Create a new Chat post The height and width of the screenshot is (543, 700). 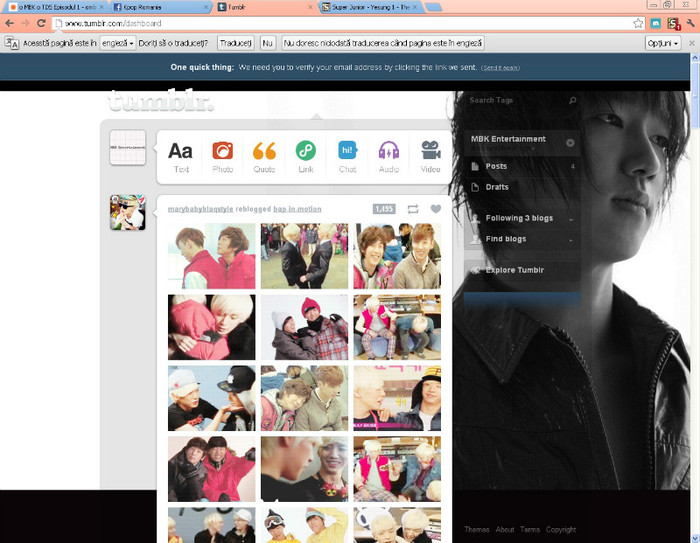click(x=347, y=156)
